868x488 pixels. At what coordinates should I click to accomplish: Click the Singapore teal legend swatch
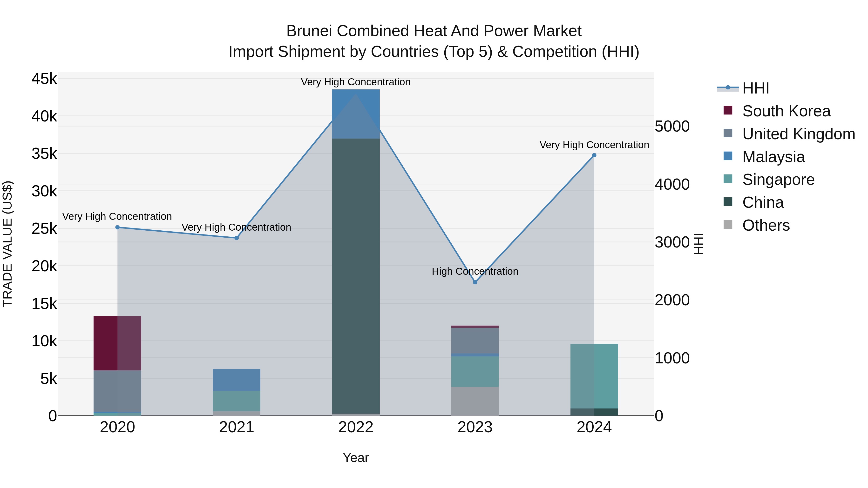[728, 179]
